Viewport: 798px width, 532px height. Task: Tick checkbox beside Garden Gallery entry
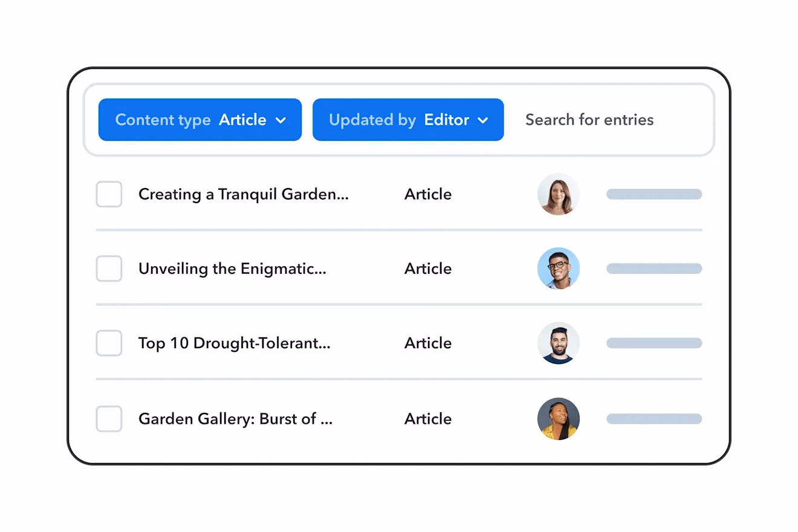pyautogui.click(x=109, y=418)
